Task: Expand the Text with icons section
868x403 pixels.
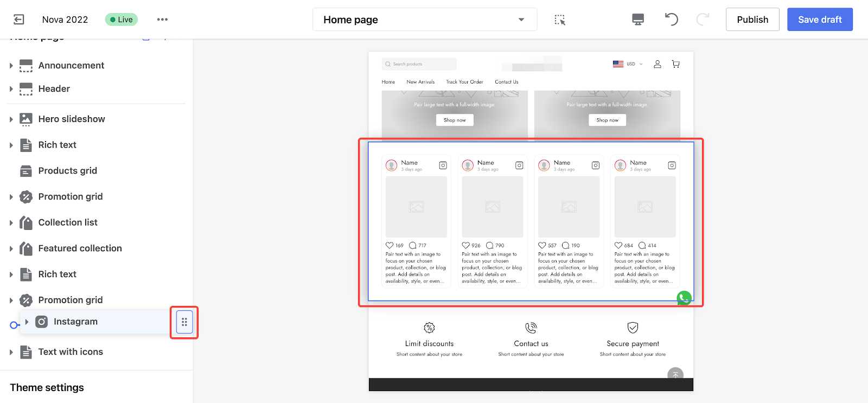Action: point(11,353)
